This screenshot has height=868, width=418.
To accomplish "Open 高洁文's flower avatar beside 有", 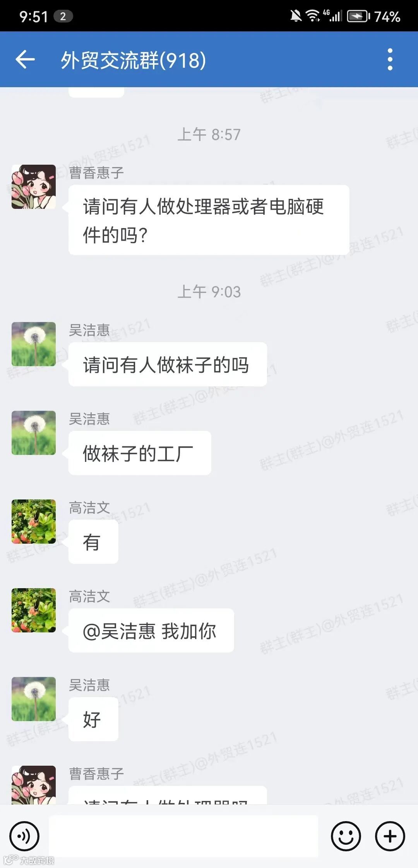I will coord(34,522).
